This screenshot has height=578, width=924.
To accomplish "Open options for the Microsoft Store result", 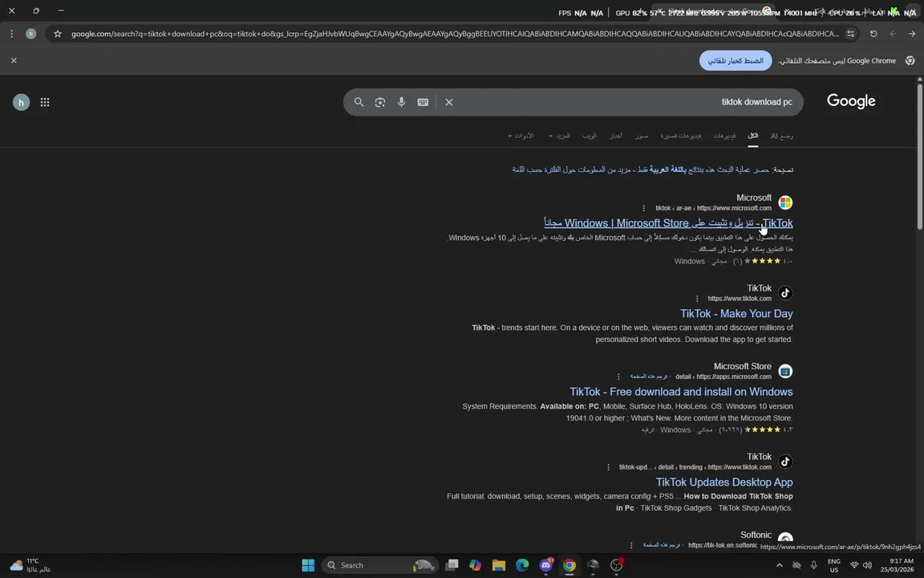I will (618, 377).
